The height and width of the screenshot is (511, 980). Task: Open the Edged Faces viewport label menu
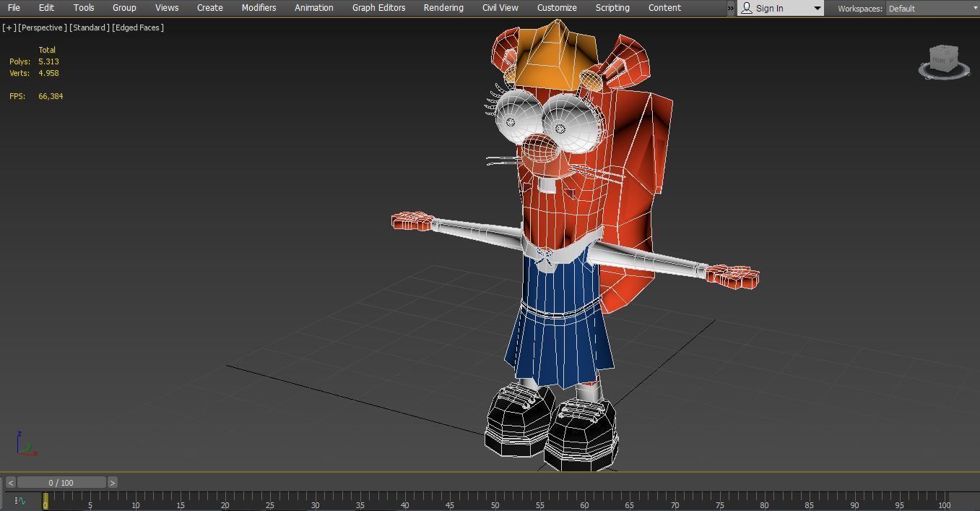coord(138,27)
